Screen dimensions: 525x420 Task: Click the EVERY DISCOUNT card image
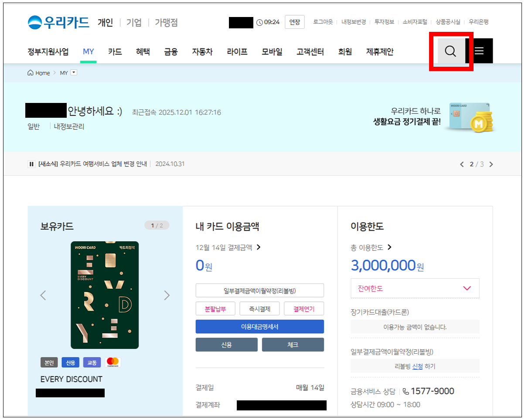point(105,295)
